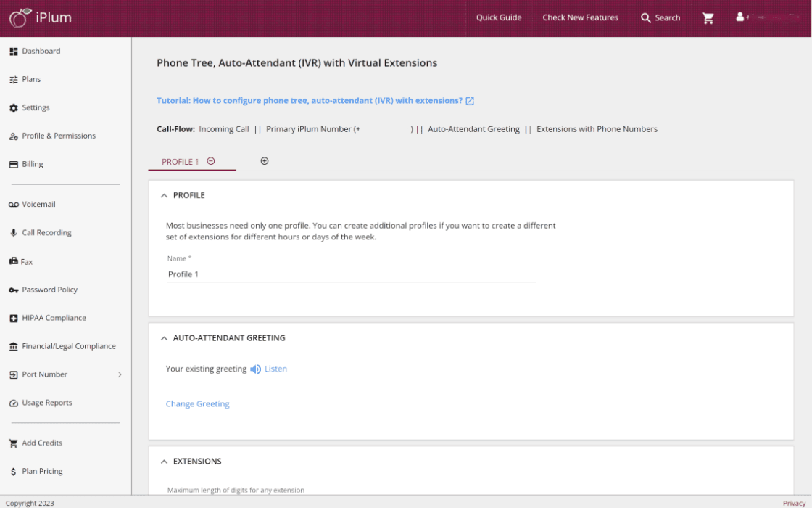This screenshot has width=812, height=508.
Task: Remove Profile 1 using the minus icon
Action: 211,161
